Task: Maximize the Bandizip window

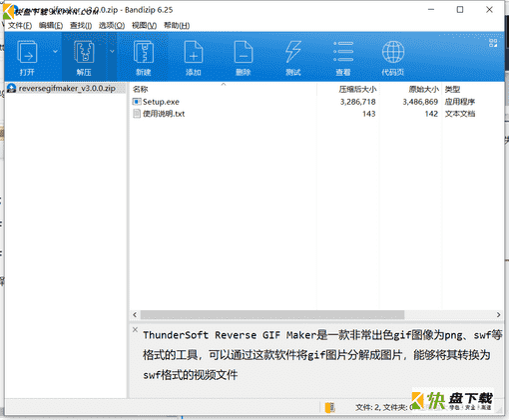Action: coord(460,10)
